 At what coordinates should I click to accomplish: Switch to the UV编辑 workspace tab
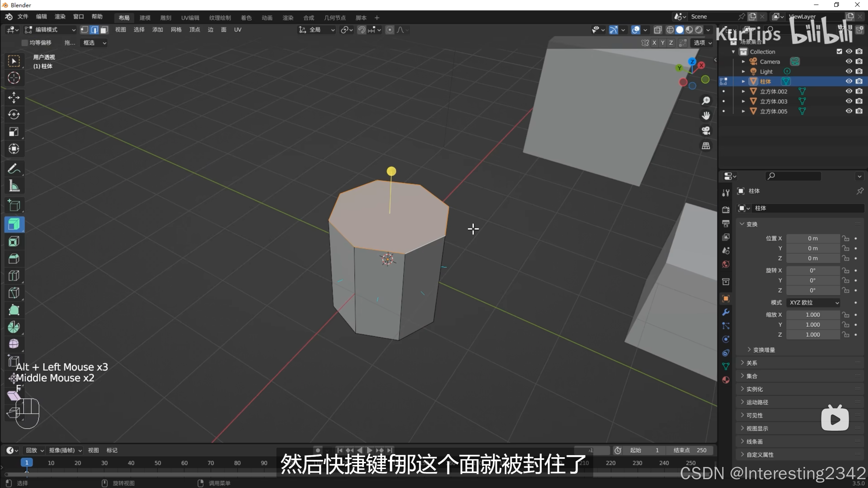190,18
